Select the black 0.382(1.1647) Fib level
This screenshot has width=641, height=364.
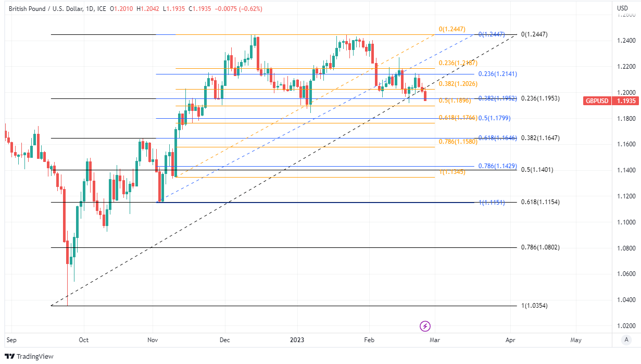click(540, 138)
